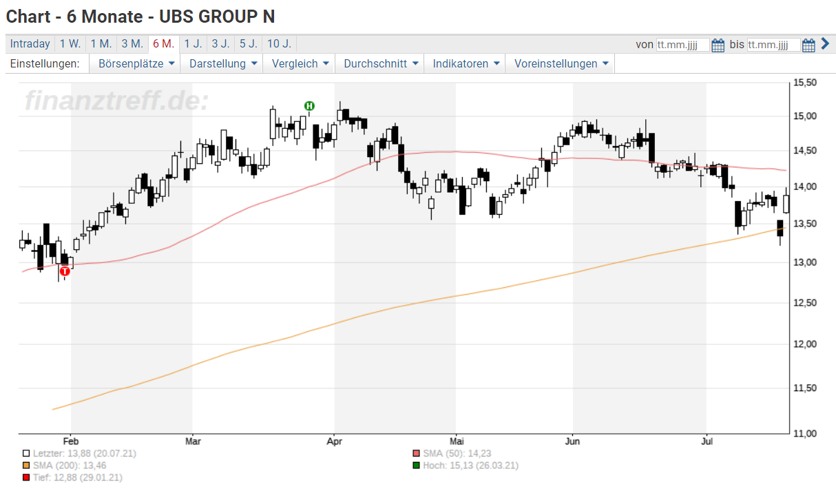Open the calendar picker for the 'bis' date

808,45
